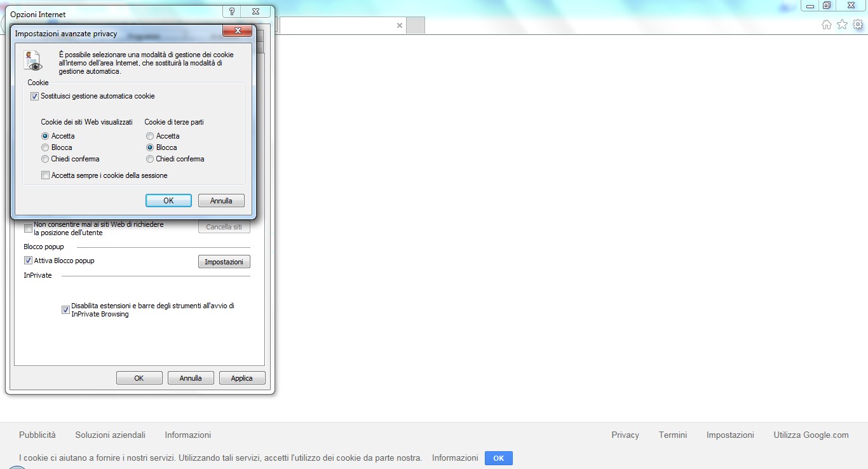
Task: Close the browser tab with its x icon
Action: pyautogui.click(x=399, y=25)
